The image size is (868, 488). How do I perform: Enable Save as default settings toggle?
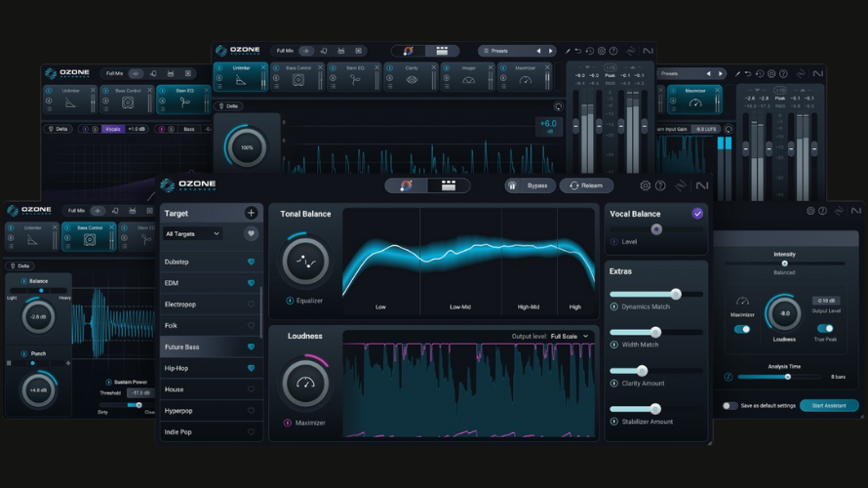point(730,405)
